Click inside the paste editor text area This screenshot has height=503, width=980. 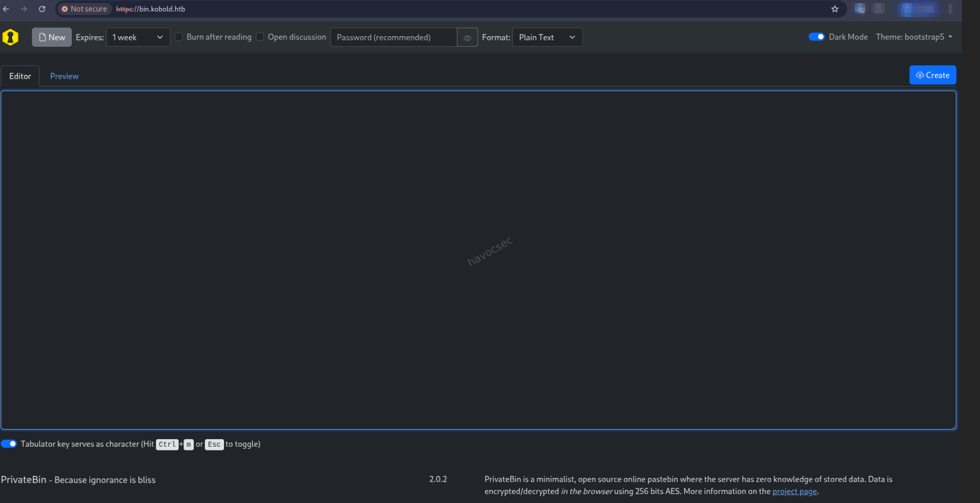click(478, 260)
